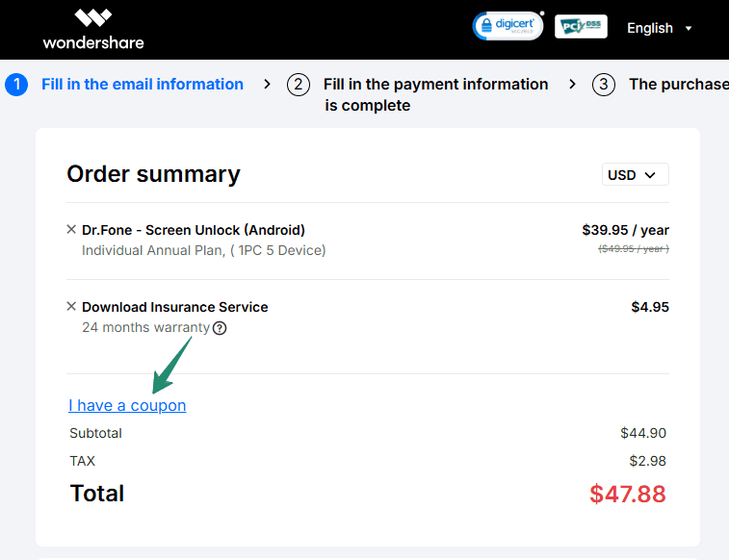Click the PCI DSS badge
Viewport: 729px width, 560px height.
(x=581, y=26)
